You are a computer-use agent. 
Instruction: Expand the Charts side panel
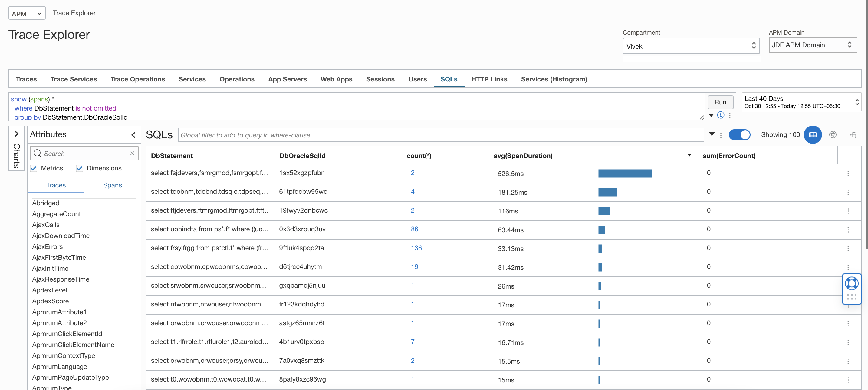[17, 134]
